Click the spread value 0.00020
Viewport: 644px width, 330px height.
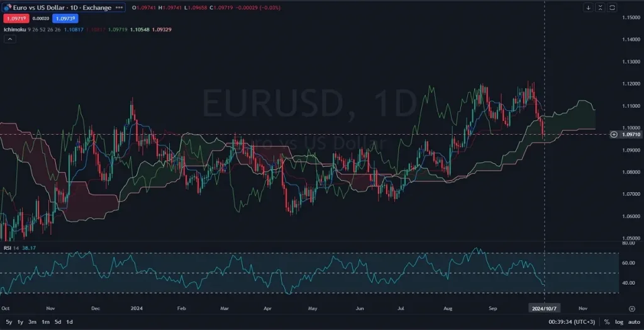click(x=41, y=18)
